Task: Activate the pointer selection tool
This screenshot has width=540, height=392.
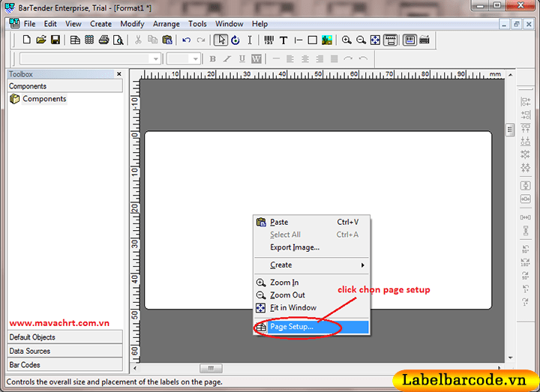Action: (x=220, y=40)
